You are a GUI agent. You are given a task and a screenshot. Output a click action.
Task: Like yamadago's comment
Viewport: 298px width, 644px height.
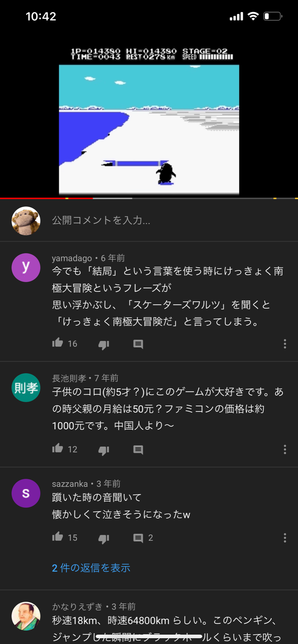tap(58, 343)
